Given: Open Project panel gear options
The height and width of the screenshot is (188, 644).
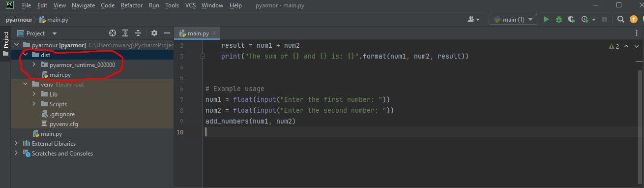Looking at the screenshot, I should pos(154,33).
